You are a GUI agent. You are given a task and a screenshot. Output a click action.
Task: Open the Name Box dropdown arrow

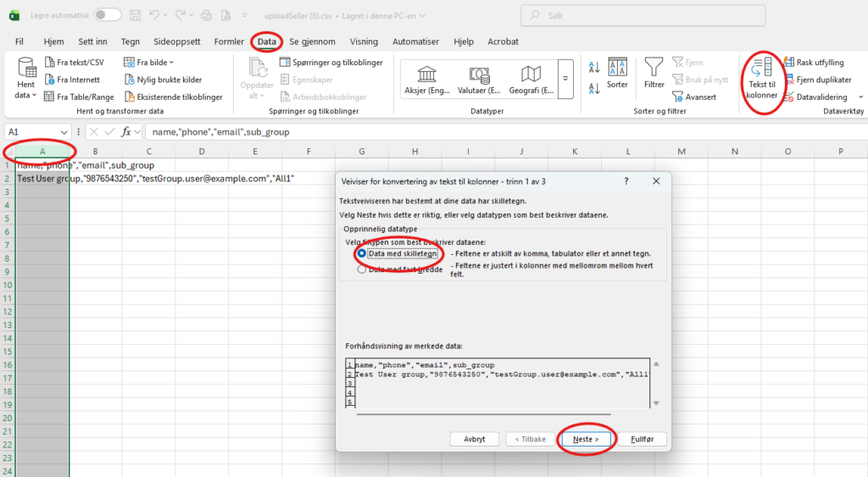65,131
